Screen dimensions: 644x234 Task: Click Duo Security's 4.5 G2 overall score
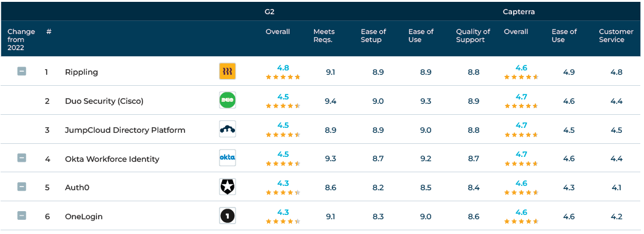283,97
